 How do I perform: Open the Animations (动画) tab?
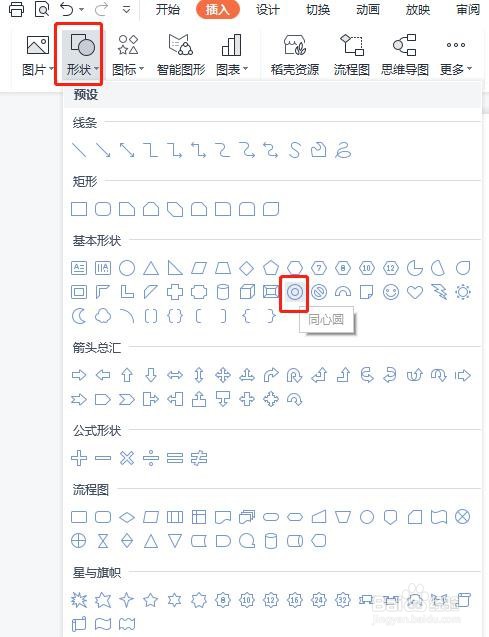pos(368,9)
